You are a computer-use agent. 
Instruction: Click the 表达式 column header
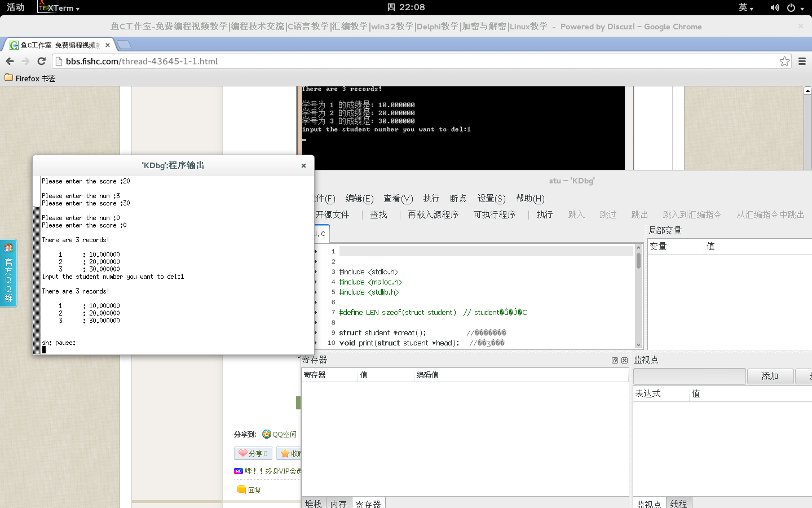coord(661,393)
